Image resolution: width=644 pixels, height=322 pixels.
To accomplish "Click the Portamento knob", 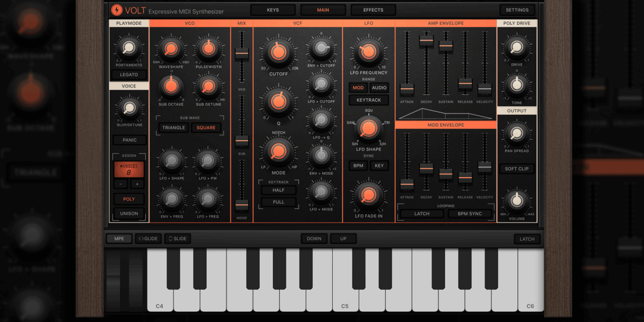I will click(129, 48).
